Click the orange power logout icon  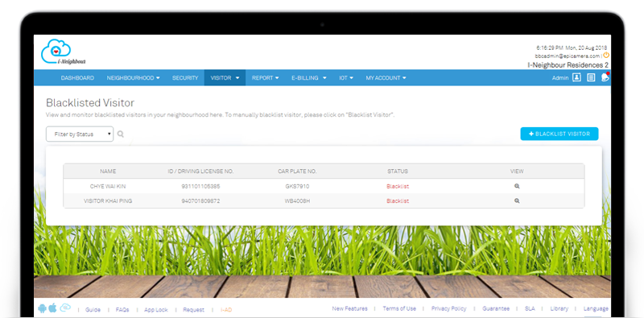pos(606,55)
